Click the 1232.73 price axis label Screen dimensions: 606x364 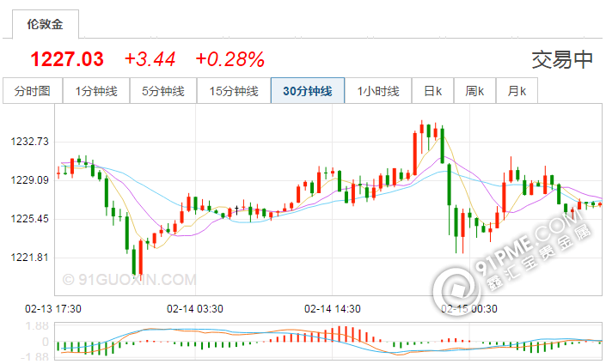tap(29, 141)
